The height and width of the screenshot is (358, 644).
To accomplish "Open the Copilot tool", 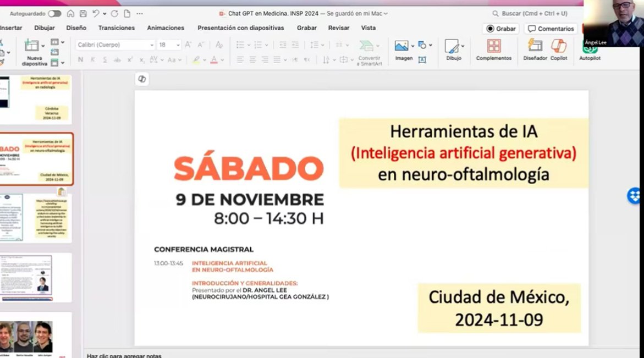I will point(559,48).
